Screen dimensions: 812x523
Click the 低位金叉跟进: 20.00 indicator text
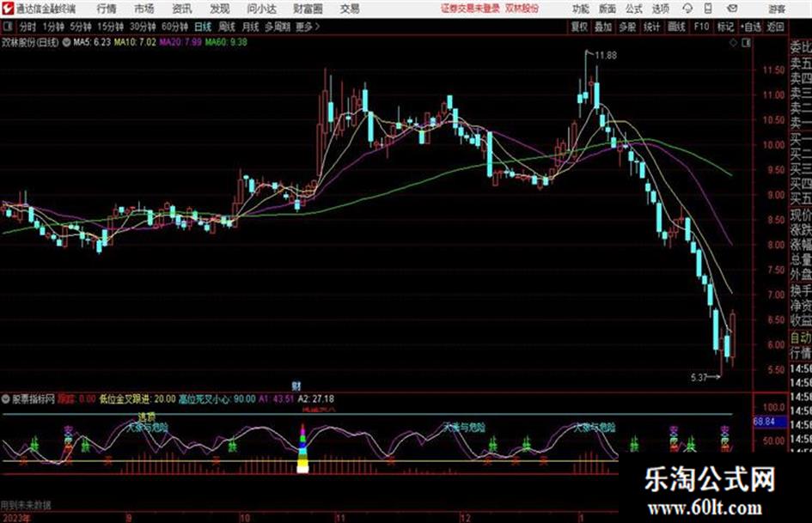[x=137, y=399]
